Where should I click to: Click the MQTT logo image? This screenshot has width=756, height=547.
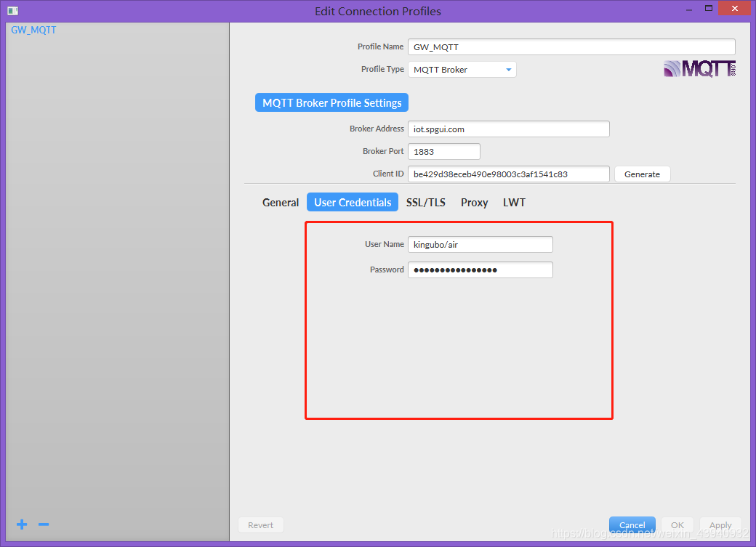(x=699, y=69)
